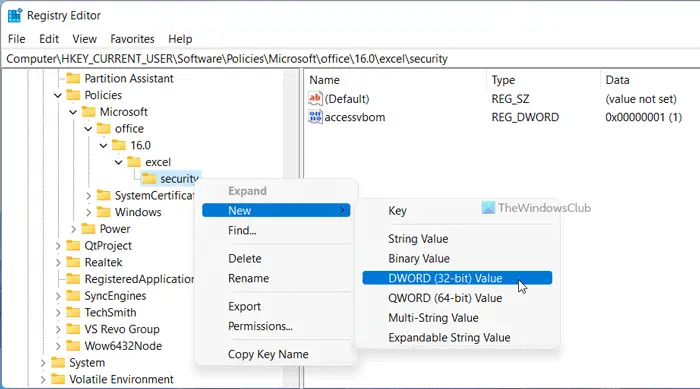The width and height of the screenshot is (700, 389).
Task: Click the excel folder icon
Action: [x=134, y=162]
